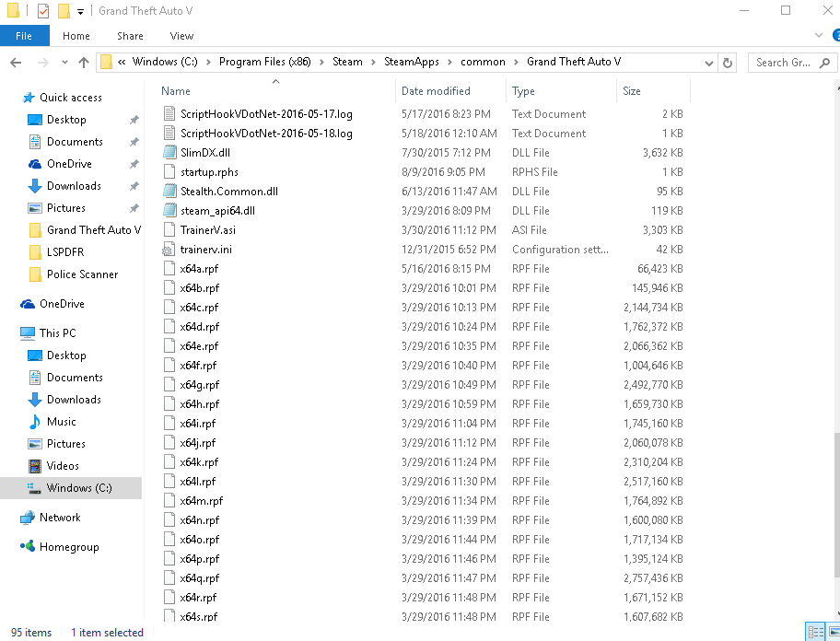
Task: Open the Videos icon under This PC
Action: 34,466
